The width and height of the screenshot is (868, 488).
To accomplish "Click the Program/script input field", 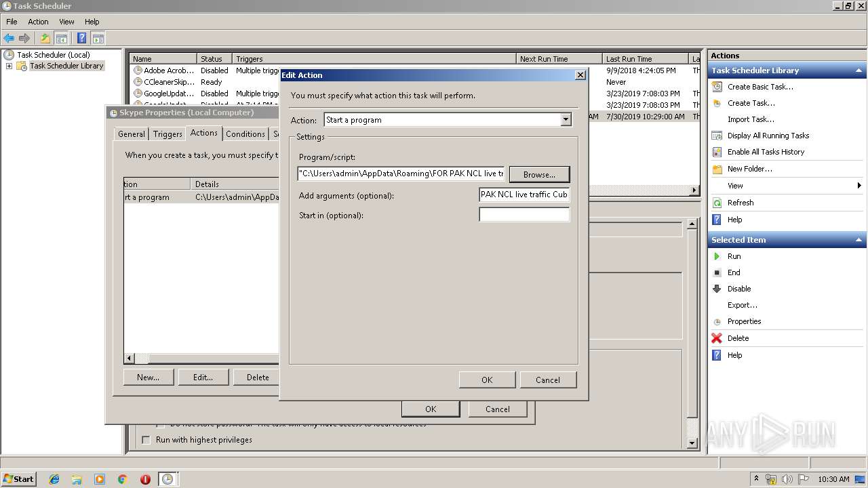I will (x=401, y=174).
